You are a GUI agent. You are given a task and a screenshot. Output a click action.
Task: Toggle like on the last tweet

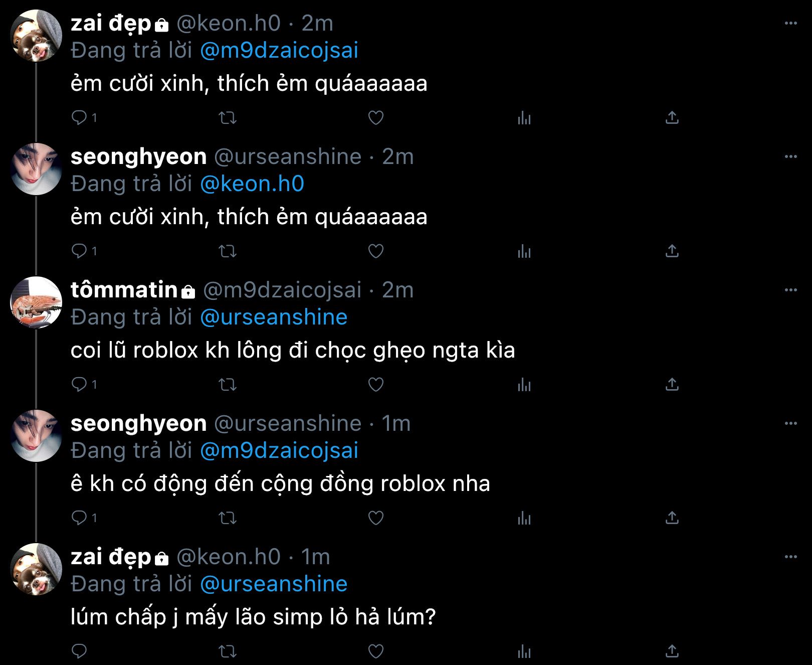click(x=376, y=651)
